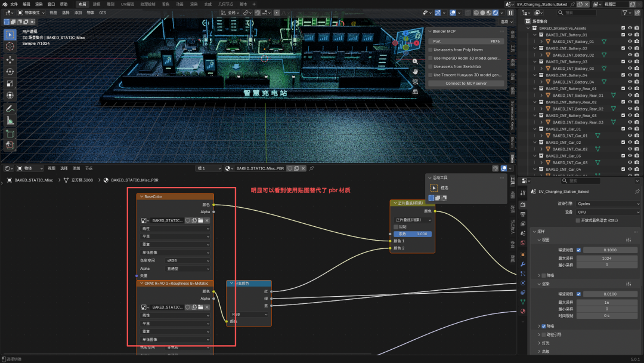Click the Port 9876 field
This screenshot has height=363, width=644.
466,42
